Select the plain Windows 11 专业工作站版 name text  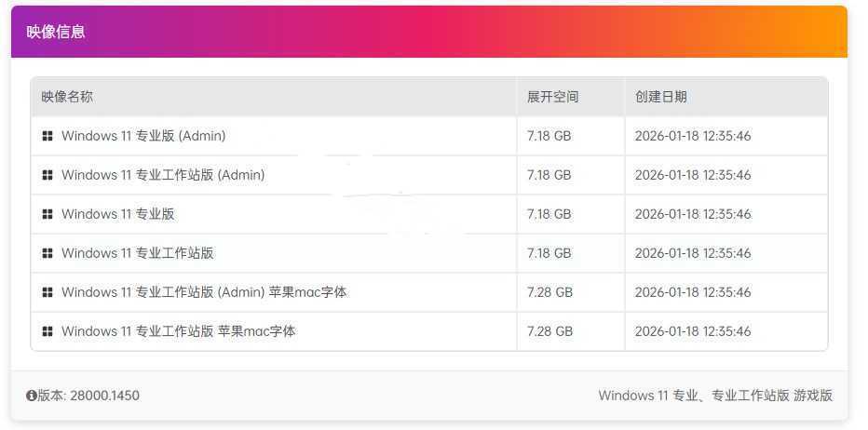[x=138, y=253]
